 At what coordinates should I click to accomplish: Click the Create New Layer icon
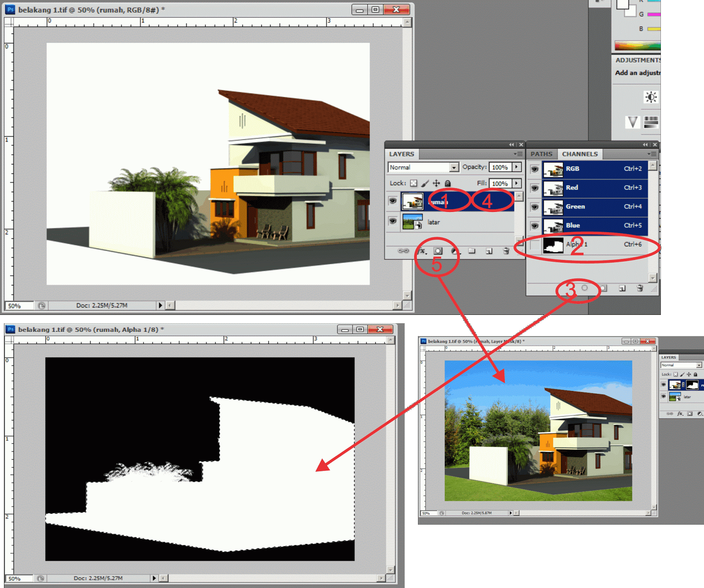point(488,251)
